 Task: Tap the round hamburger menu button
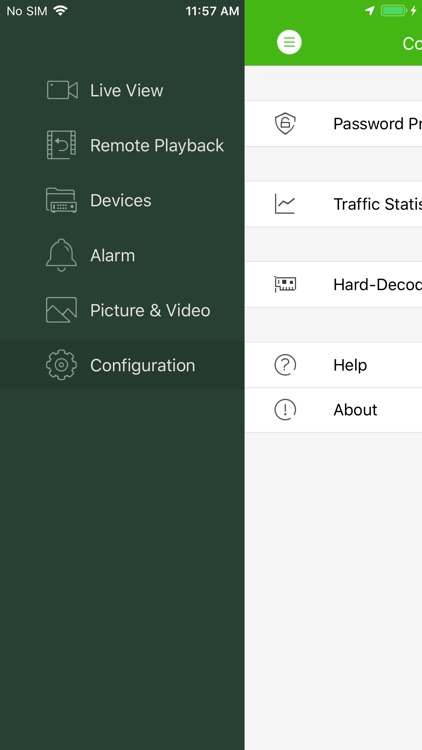tap(289, 42)
